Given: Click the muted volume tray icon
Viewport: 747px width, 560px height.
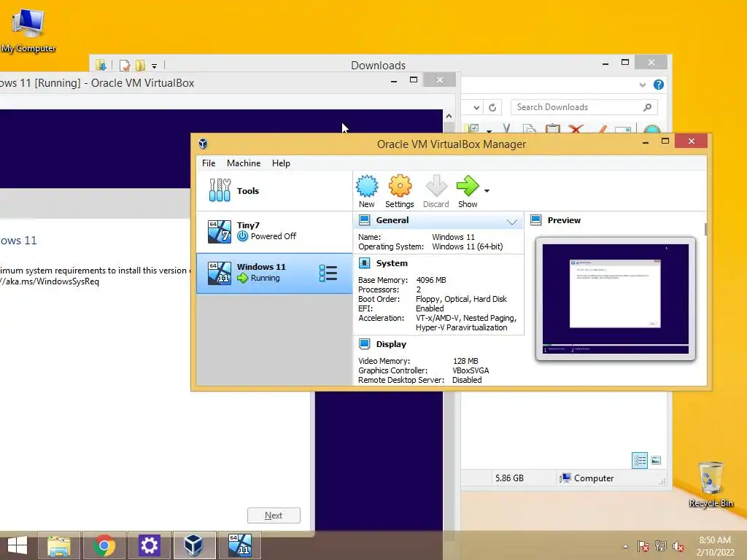Looking at the screenshot, I should click(x=678, y=546).
